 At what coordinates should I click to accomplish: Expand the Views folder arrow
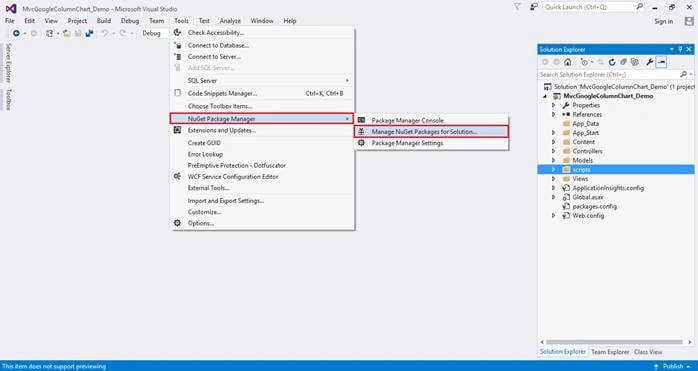[553, 179]
